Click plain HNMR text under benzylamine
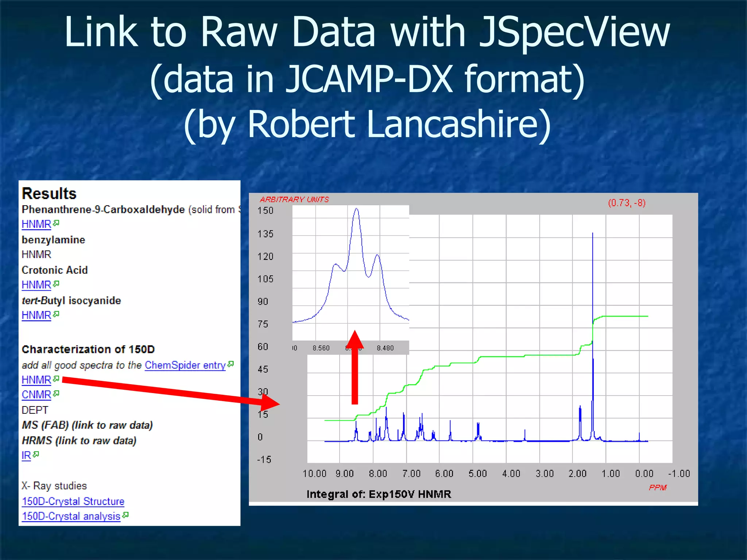Viewport: 747px width, 560px height. 36,254
